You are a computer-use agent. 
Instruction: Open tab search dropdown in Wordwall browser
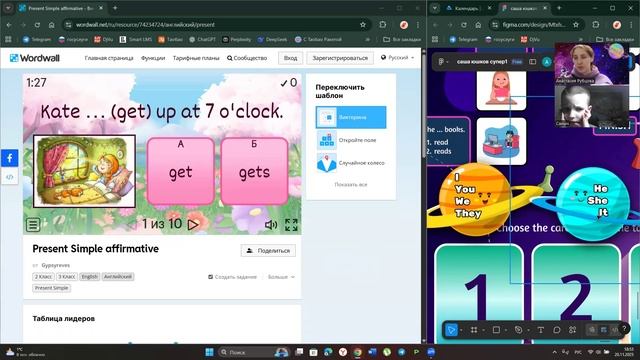pyautogui.click(x=8, y=8)
